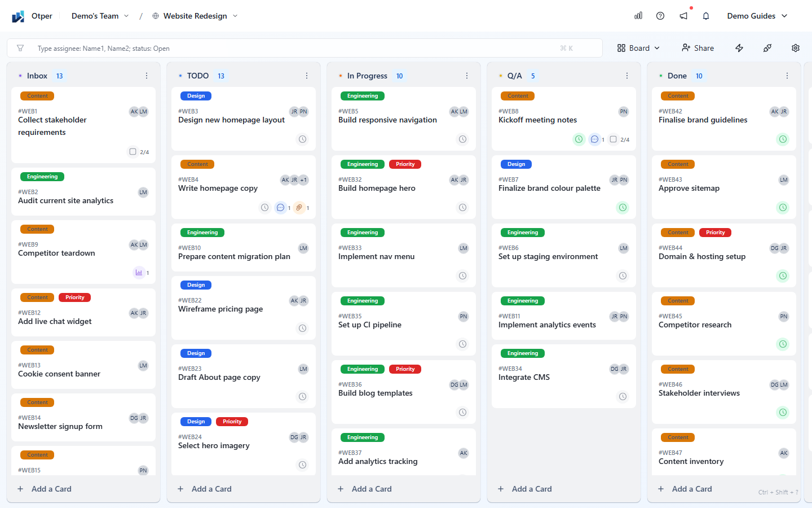
Task: Open Done column three-dot menu
Action: 787,76
